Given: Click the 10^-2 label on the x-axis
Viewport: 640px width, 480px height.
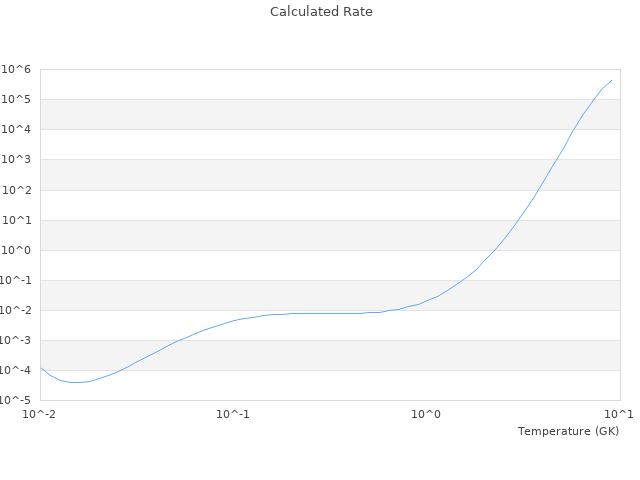Looking at the screenshot, I should click(40, 414).
